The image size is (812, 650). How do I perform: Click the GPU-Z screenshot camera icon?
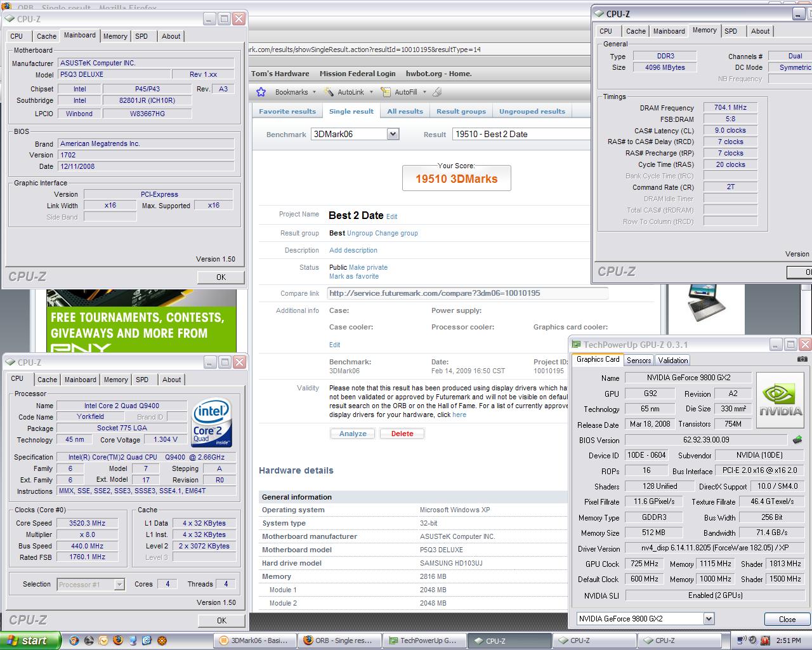pos(802,359)
